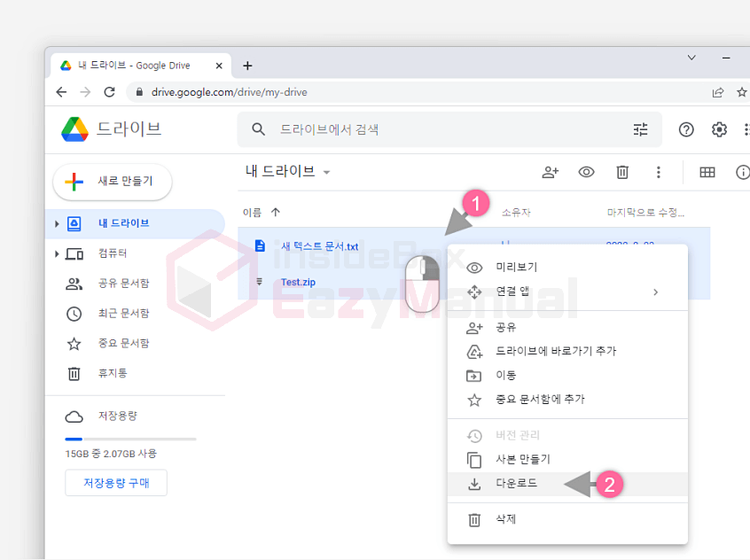Open the three-dot more actions menu
The width and height of the screenshot is (750, 560).
658,172
